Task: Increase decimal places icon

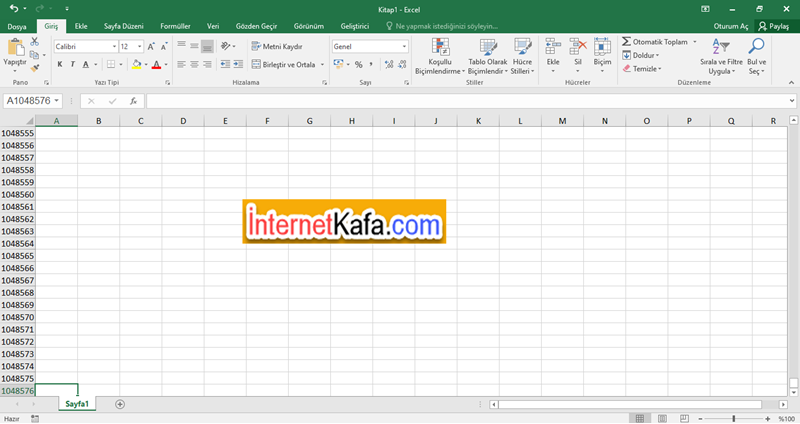Action: coord(389,64)
